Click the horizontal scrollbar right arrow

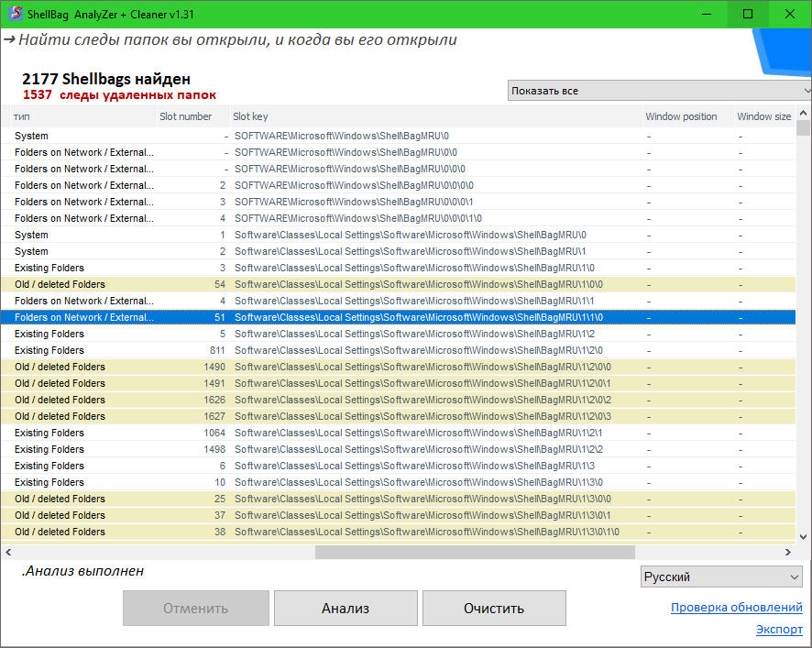787,553
